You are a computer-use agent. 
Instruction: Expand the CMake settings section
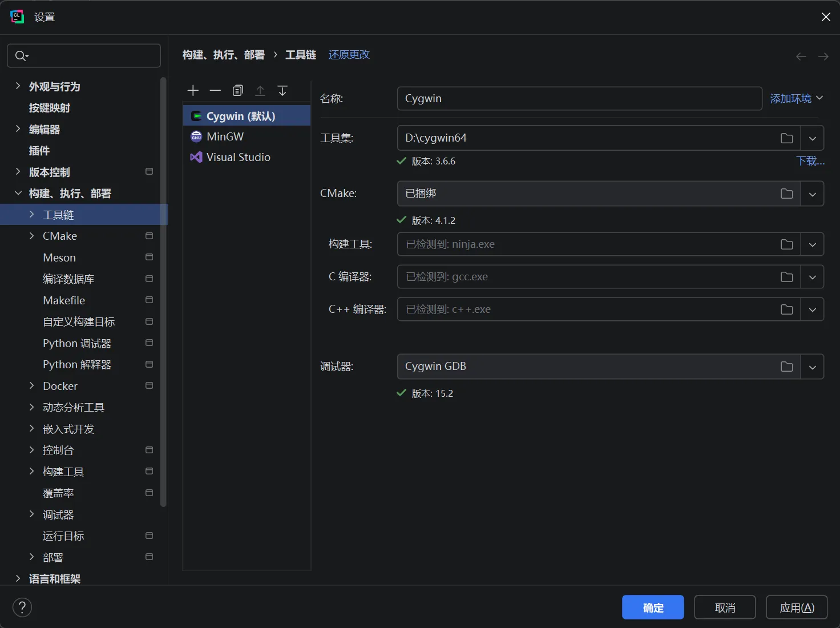coord(31,236)
